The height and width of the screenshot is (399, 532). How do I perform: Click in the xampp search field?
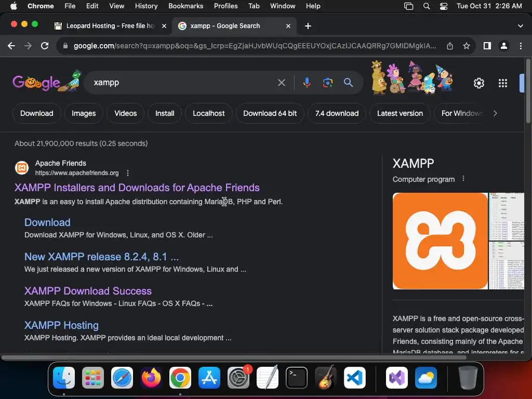point(183,83)
